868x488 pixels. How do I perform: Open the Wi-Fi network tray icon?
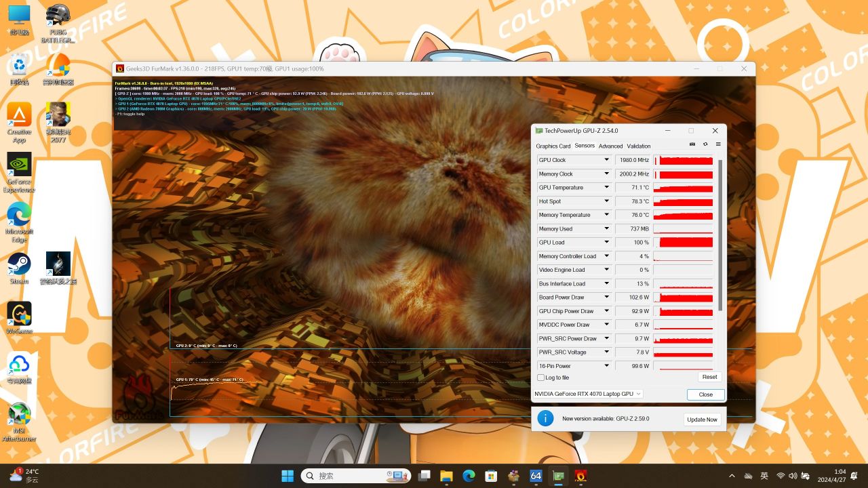pos(781,476)
